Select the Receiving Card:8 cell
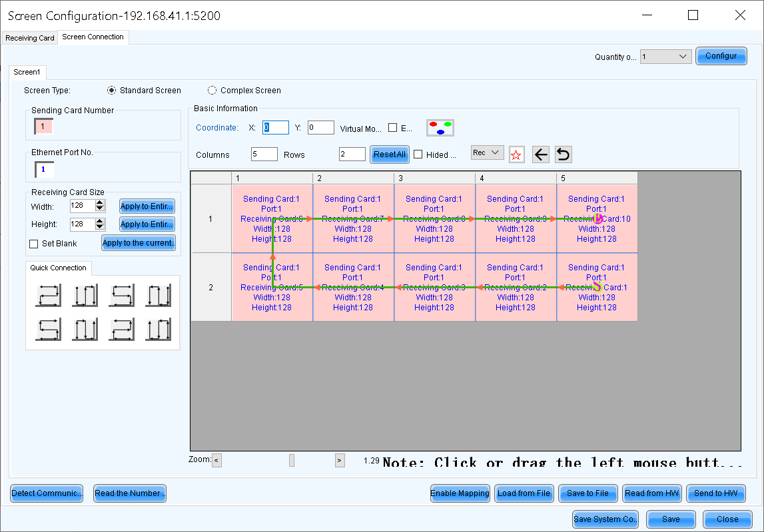 (435, 219)
